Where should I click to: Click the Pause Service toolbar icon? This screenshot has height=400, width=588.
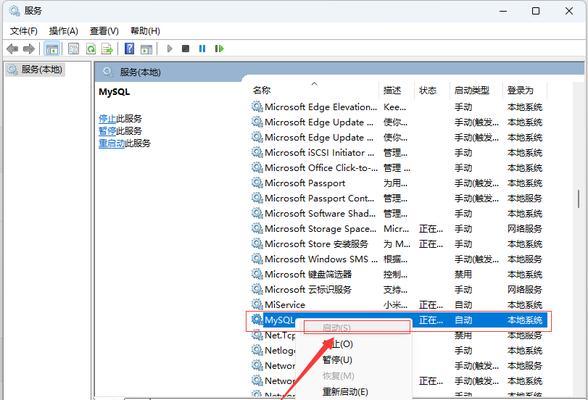tap(202, 48)
